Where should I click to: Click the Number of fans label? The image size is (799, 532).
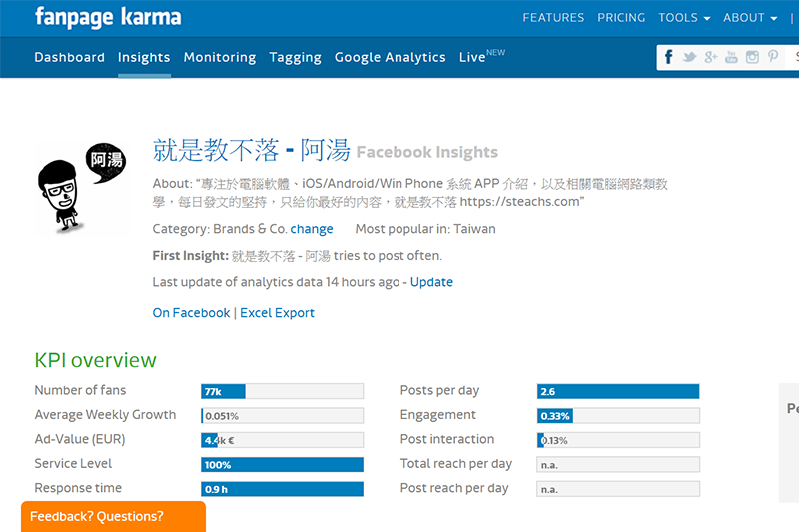coord(80,390)
